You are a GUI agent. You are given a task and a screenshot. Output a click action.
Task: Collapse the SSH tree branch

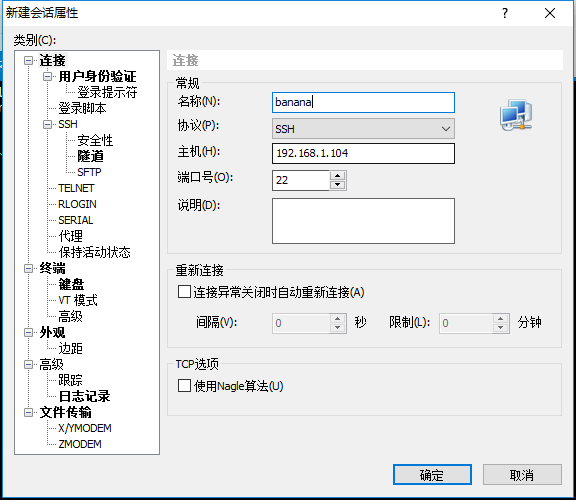[47, 124]
